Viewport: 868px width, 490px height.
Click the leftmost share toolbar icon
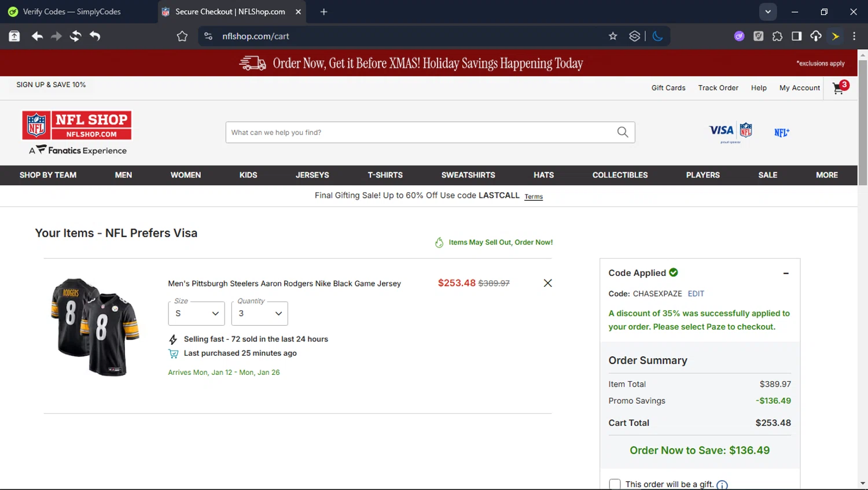[14, 36]
